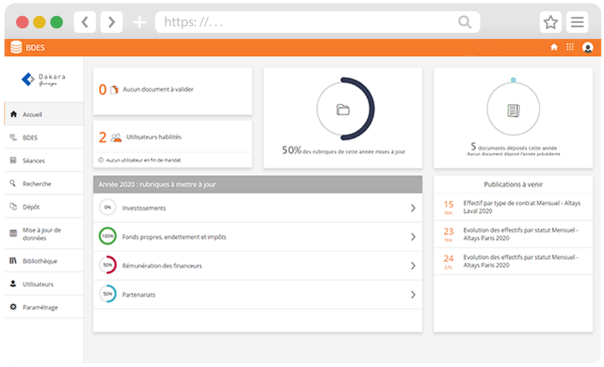
Task: Click the Publications à venir heading
Action: [x=513, y=184]
